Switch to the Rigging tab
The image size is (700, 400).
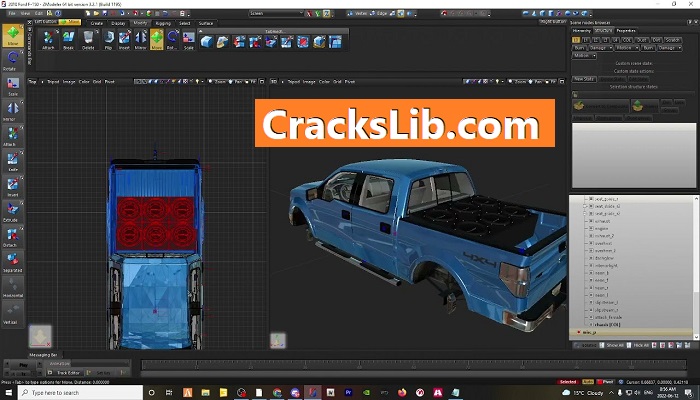[163, 23]
